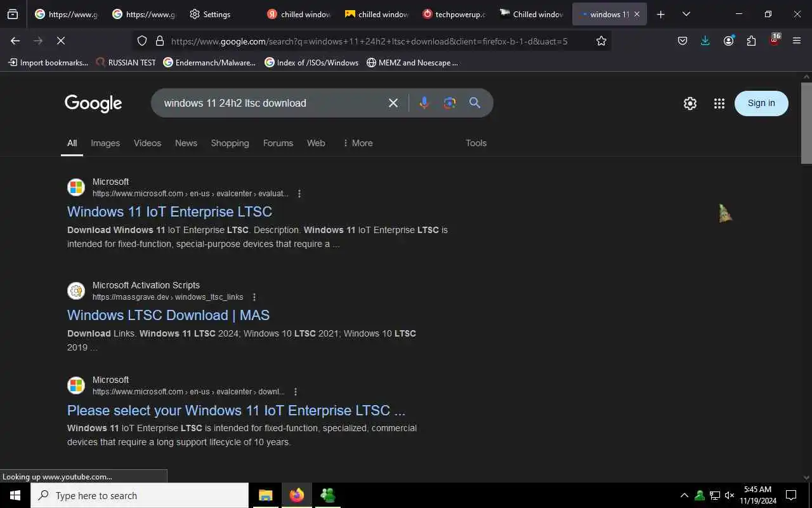Open Index of /ISOs/Windows bookmark

(x=311, y=62)
